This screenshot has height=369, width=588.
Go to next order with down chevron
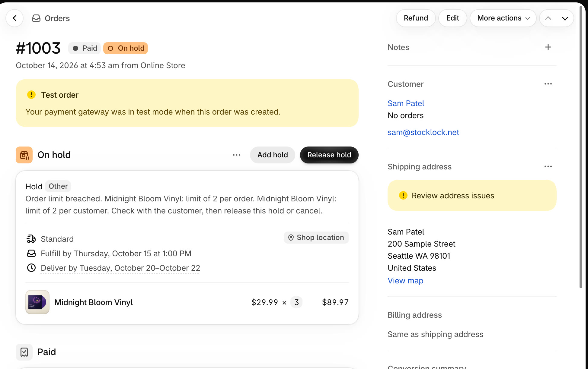[565, 18]
